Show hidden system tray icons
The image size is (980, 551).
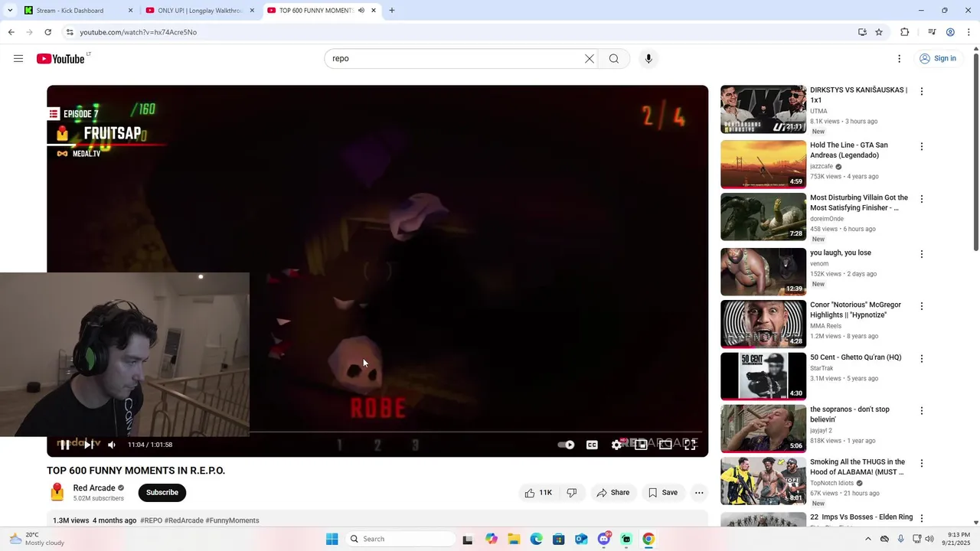[867, 540]
